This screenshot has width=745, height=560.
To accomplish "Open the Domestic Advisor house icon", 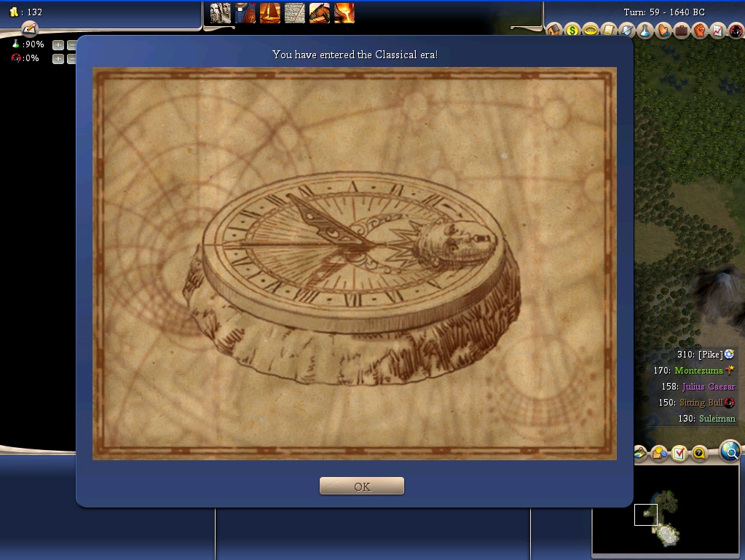I will [553, 31].
